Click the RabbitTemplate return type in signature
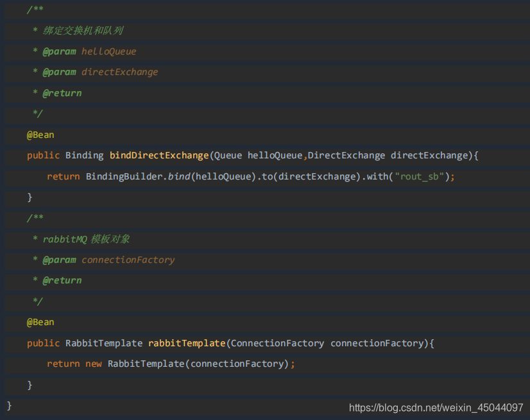This screenshot has width=530, height=420. click(x=104, y=343)
